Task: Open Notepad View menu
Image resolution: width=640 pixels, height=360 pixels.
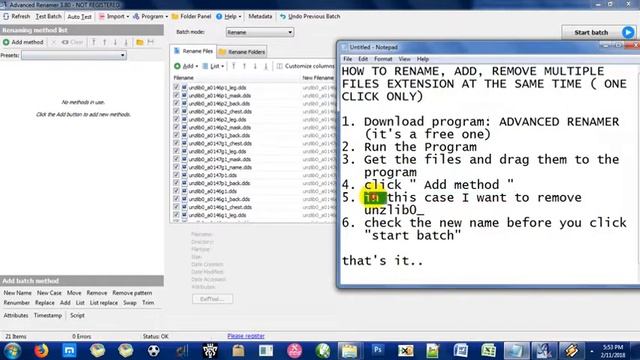Action: pos(404,59)
